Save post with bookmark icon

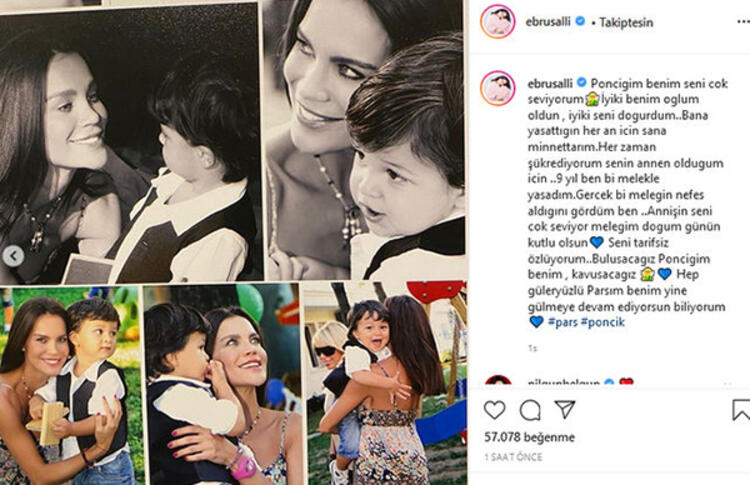(x=741, y=410)
